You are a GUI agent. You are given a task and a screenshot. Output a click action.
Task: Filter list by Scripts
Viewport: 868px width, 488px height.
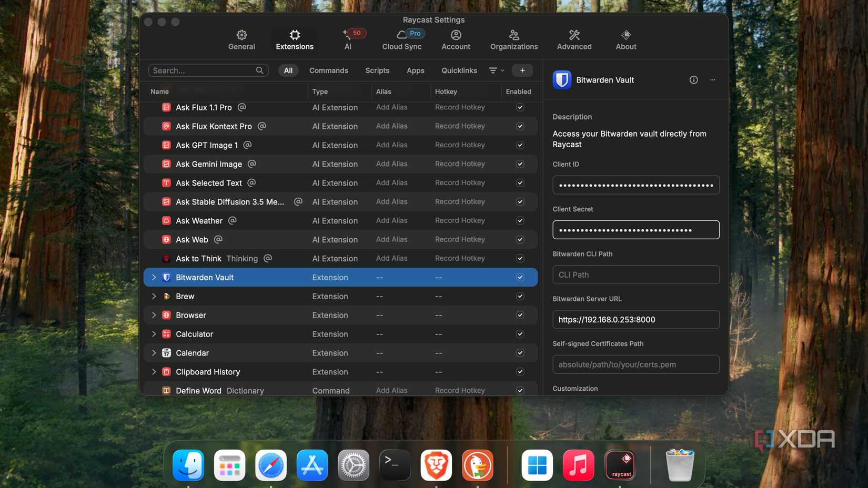click(x=377, y=70)
